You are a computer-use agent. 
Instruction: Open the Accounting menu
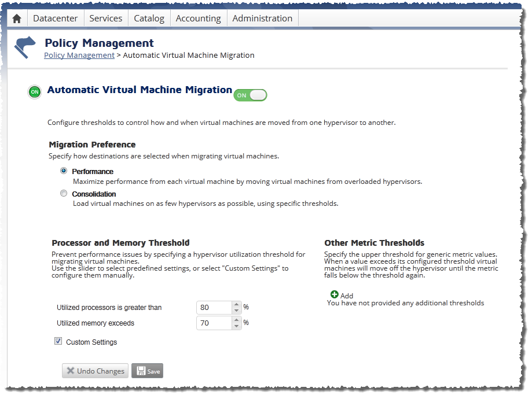(x=198, y=19)
